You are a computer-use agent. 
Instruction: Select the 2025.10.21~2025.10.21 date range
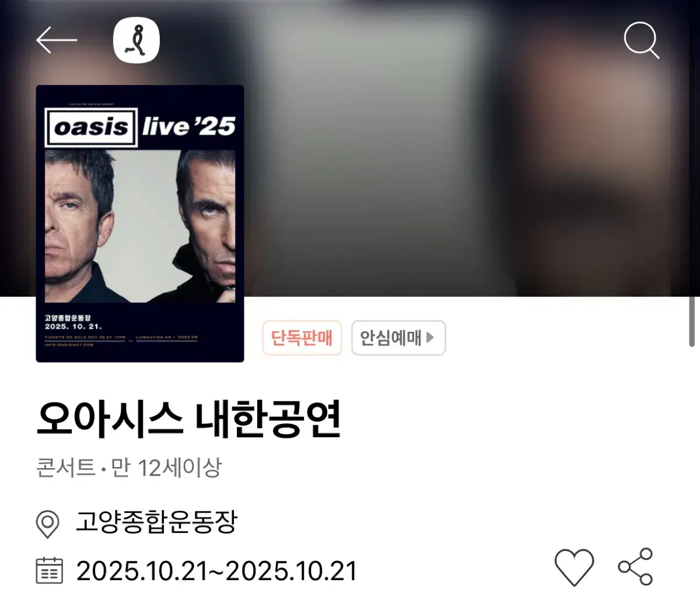click(216, 571)
